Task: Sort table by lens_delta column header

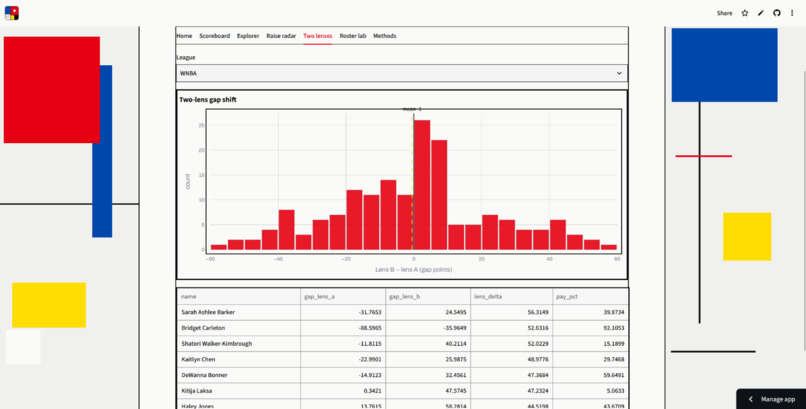Action: [x=511, y=296]
